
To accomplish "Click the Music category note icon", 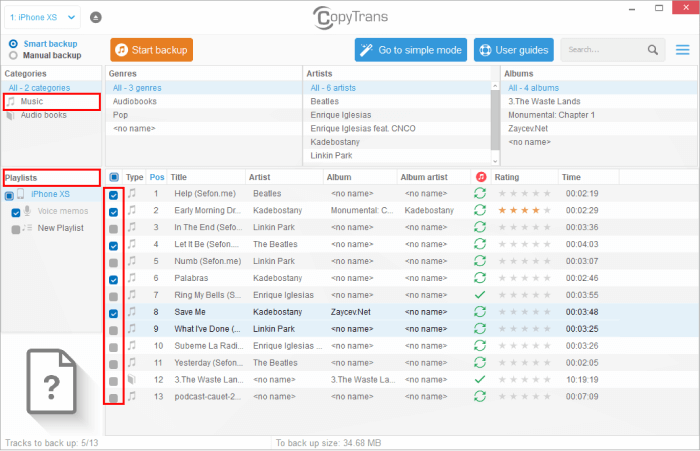I will 11,101.
